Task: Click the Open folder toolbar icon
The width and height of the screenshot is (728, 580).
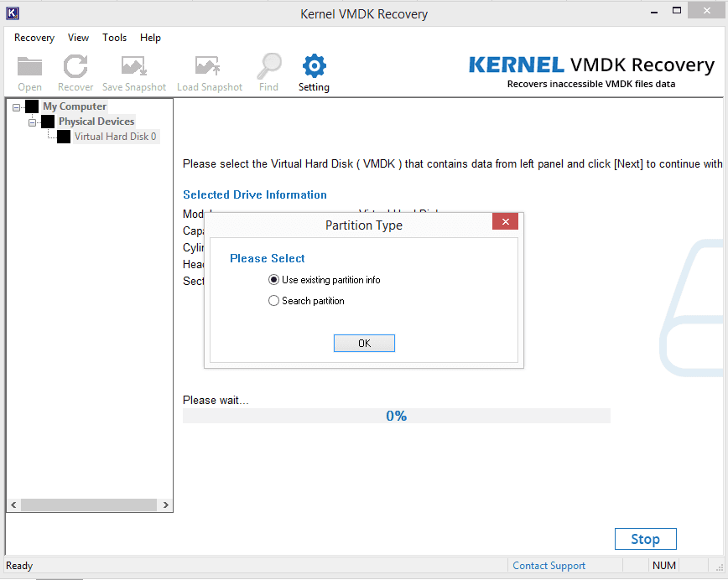Action: click(x=29, y=66)
